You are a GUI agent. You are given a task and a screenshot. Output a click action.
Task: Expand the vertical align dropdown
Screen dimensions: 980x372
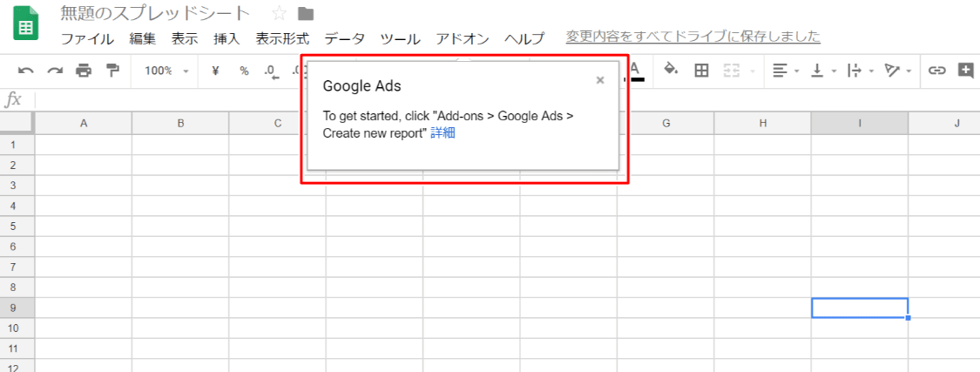[x=823, y=71]
